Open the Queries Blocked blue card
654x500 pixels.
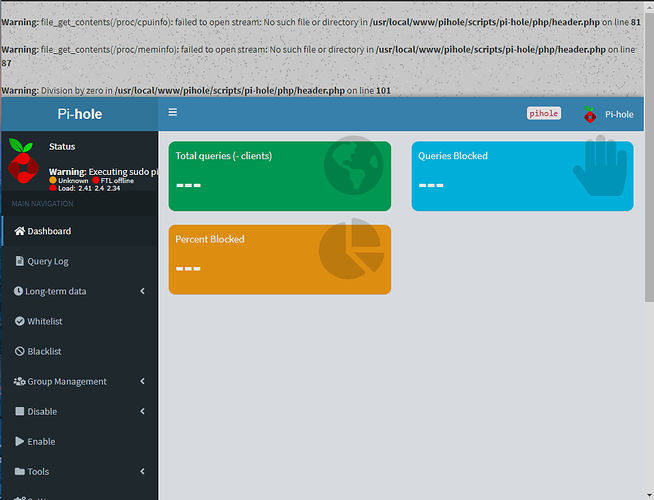522,176
